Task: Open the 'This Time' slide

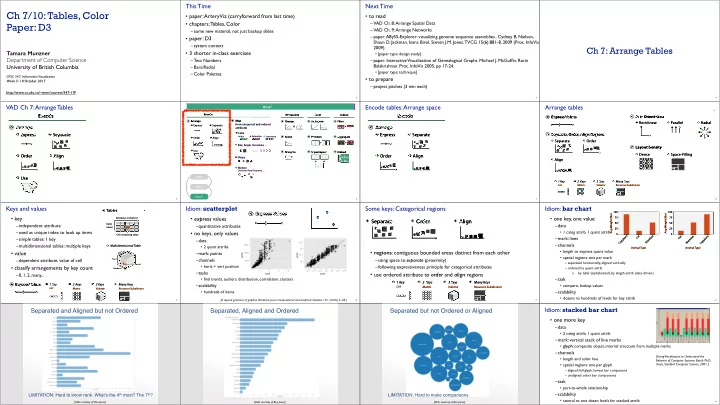Action: pos(270,51)
